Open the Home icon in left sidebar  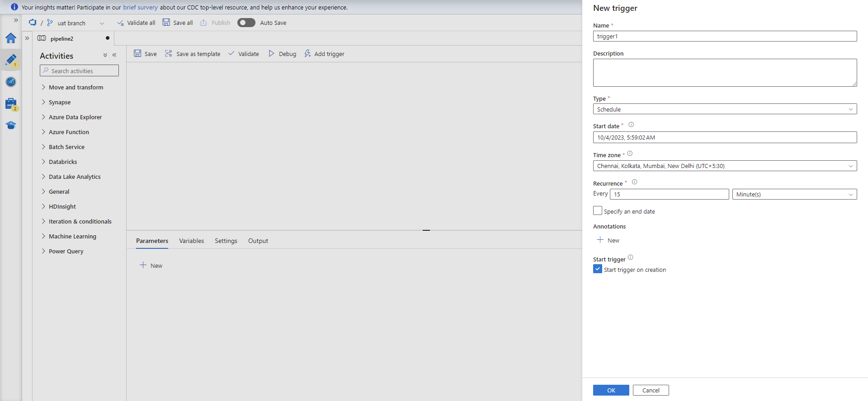(x=11, y=38)
